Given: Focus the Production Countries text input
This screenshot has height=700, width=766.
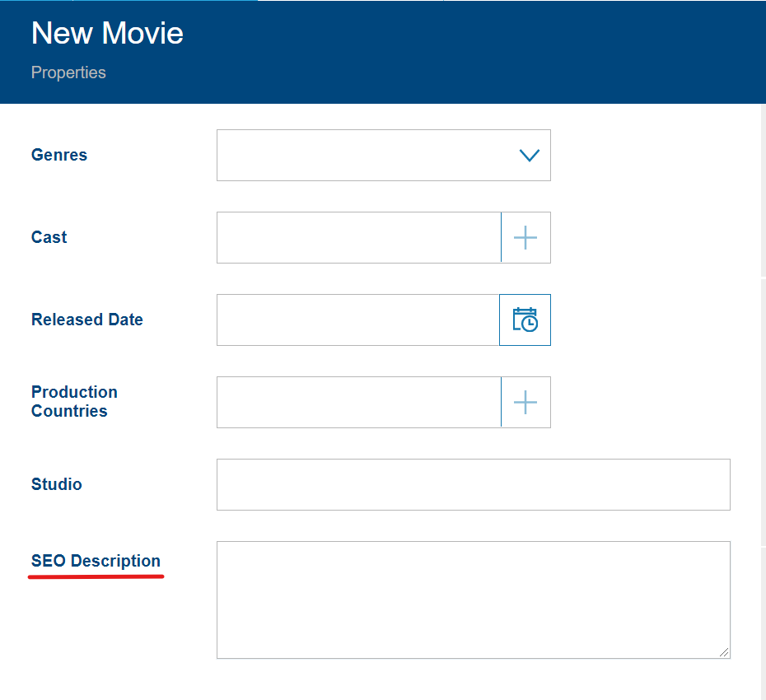Looking at the screenshot, I should click(358, 403).
